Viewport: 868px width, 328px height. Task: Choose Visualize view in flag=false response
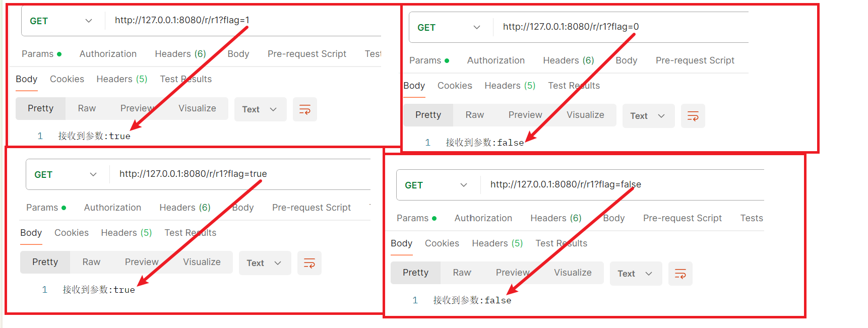point(573,273)
